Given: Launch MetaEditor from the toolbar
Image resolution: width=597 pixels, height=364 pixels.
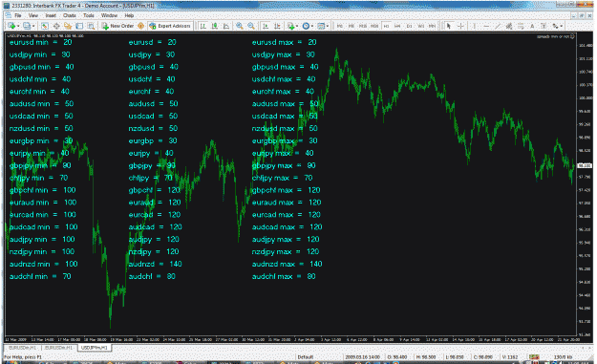Looking at the screenshot, I should (x=140, y=26).
